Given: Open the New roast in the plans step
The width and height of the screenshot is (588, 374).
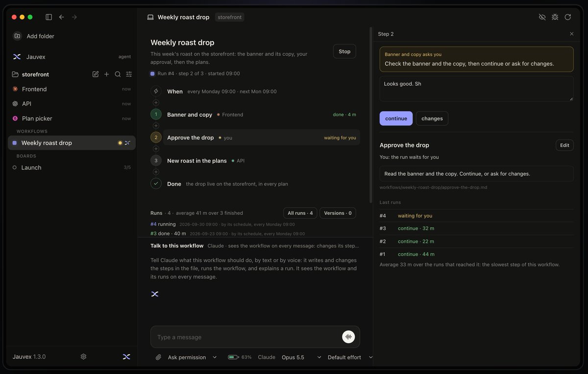Looking at the screenshot, I should (x=262, y=161).
